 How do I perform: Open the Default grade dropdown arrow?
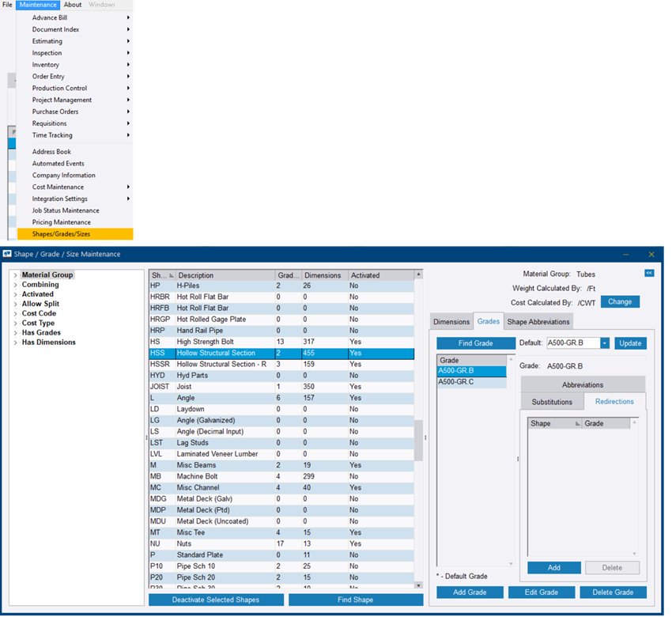click(604, 343)
